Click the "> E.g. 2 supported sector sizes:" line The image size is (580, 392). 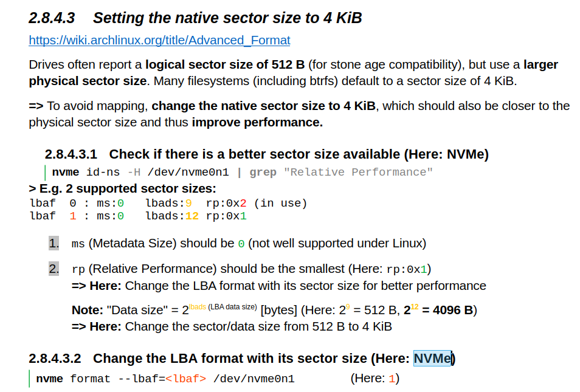point(122,188)
